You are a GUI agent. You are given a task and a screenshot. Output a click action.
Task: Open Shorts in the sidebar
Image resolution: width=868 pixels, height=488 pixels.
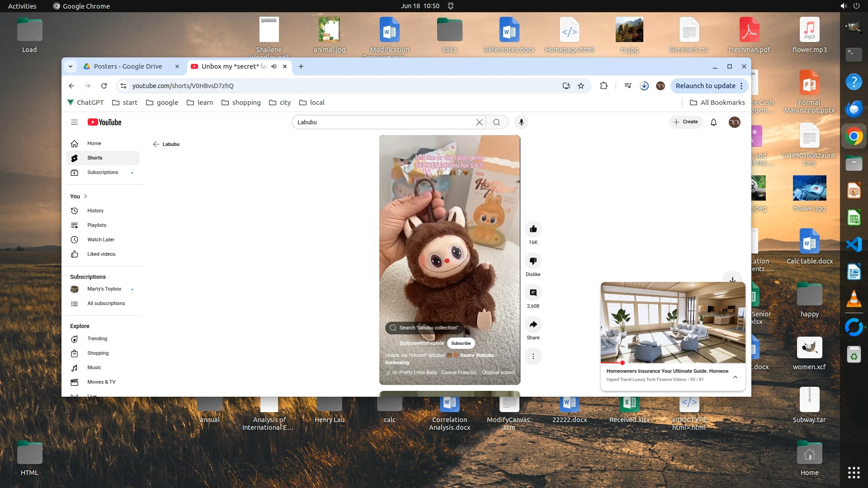pyautogui.click(x=94, y=158)
